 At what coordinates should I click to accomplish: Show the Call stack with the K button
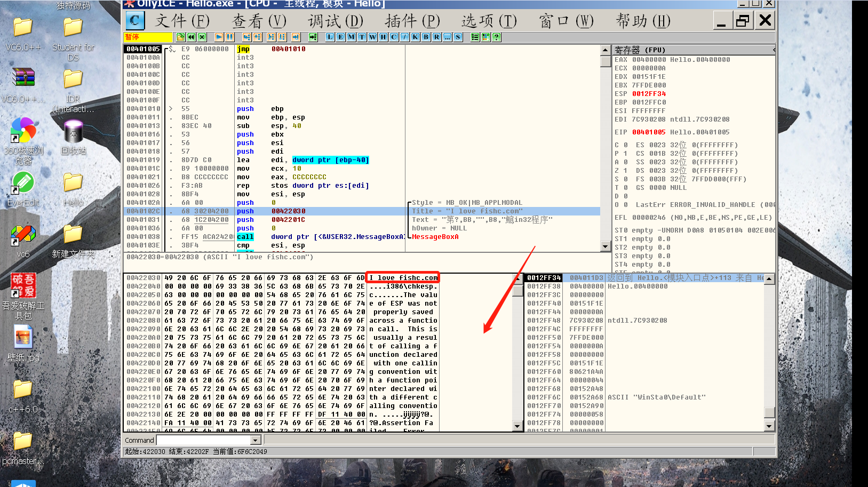pyautogui.click(x=416, y=37)
